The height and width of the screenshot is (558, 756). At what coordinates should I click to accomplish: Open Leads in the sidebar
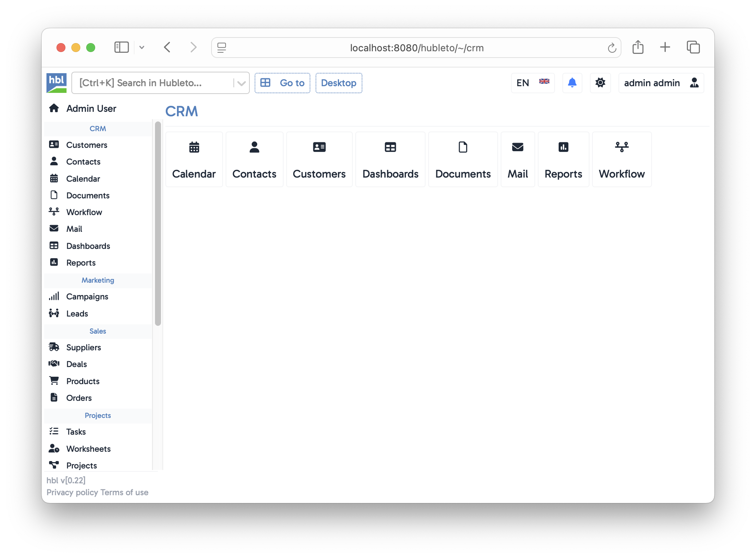tap(77, 314)
